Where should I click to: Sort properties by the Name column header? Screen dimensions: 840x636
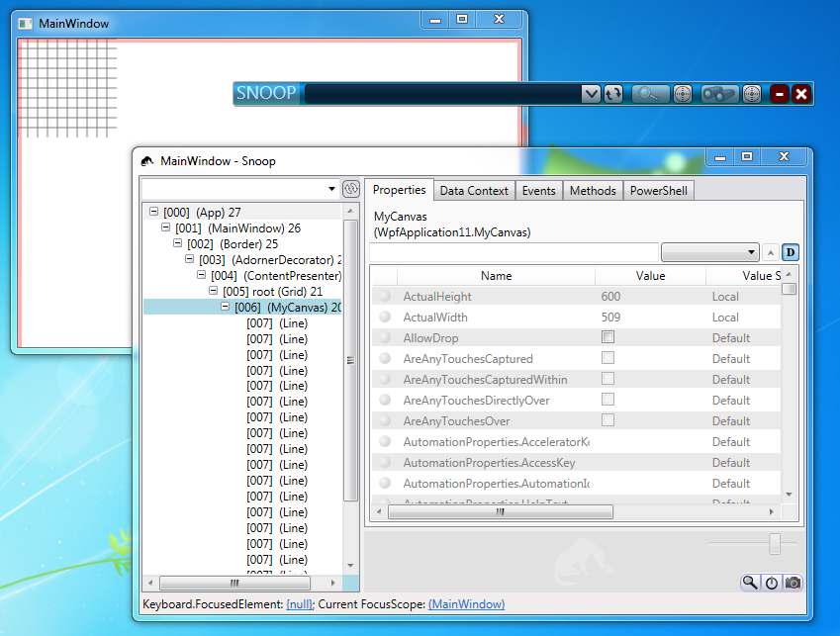[496, 276]
